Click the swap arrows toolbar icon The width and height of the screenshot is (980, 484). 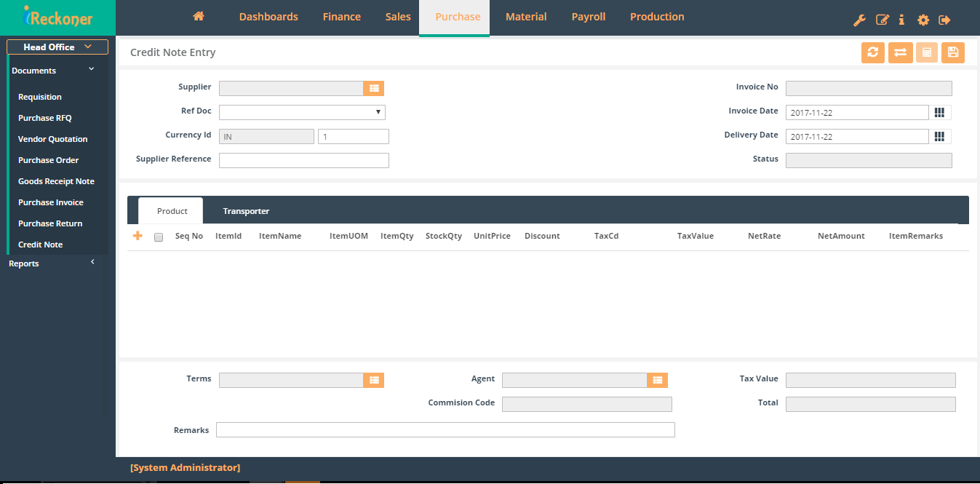pos(900,52)
